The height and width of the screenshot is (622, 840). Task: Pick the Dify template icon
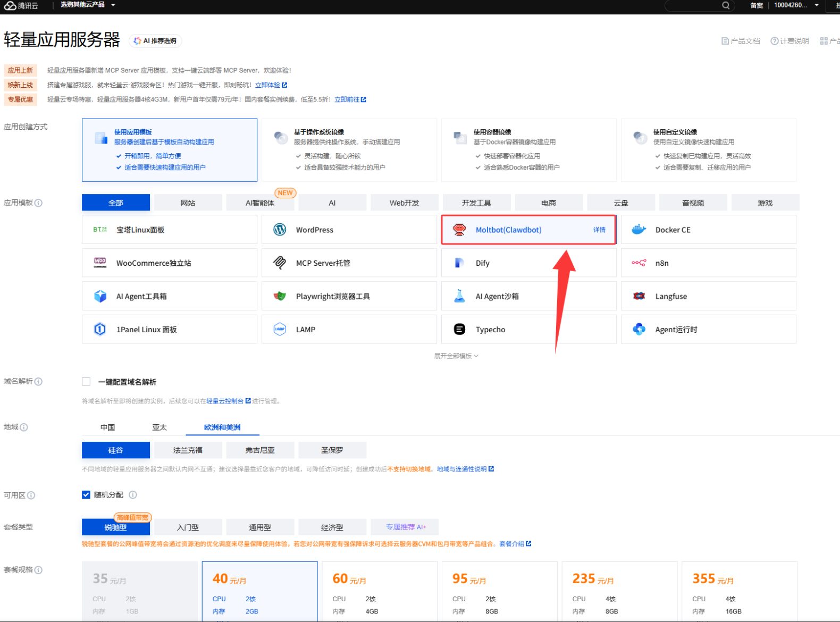[459, 263]
